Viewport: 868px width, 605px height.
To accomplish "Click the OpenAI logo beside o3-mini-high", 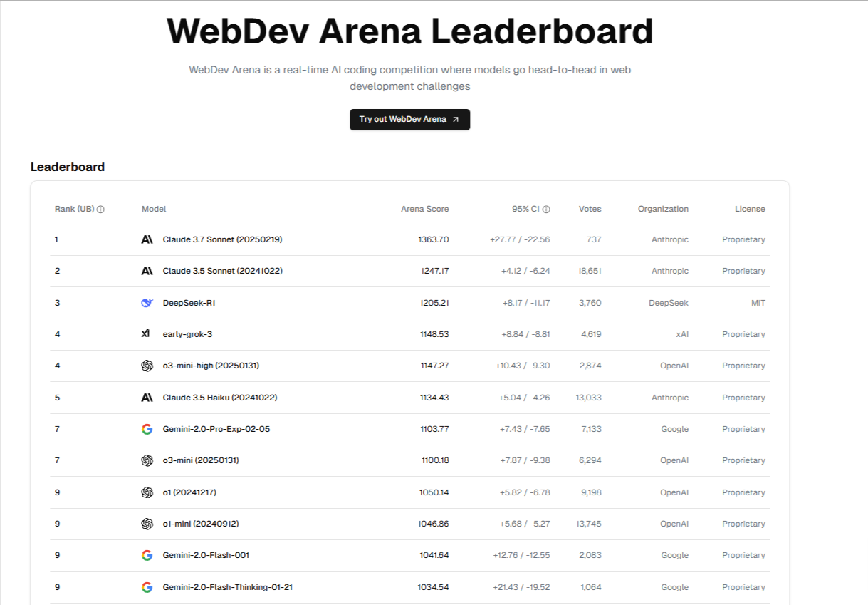I will click(147, 366).
